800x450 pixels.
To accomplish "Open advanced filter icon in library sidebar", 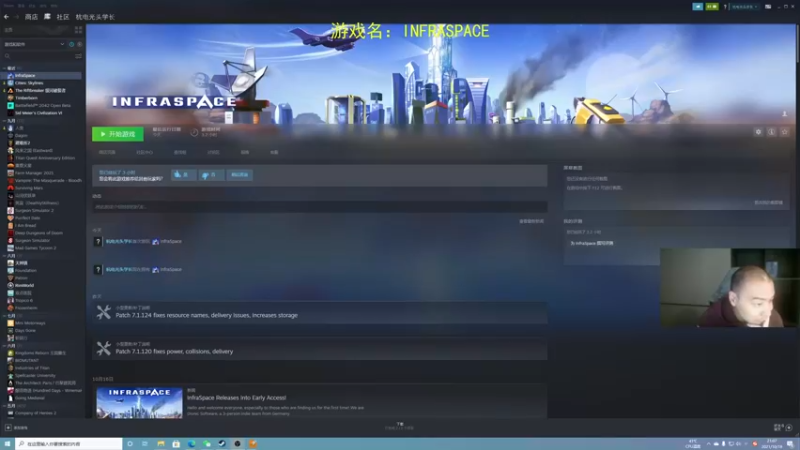I will 79,56.
